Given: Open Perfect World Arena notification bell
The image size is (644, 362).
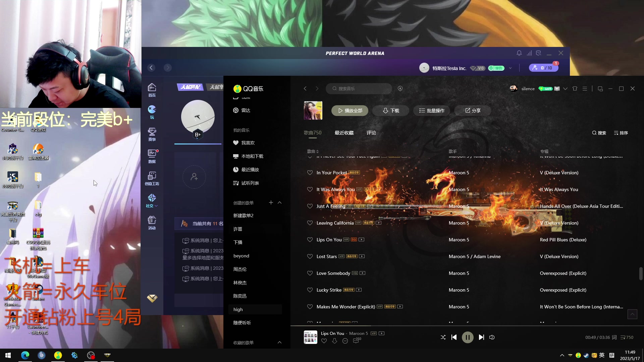Looking at the screenshot, I should (x=519, y=53).
